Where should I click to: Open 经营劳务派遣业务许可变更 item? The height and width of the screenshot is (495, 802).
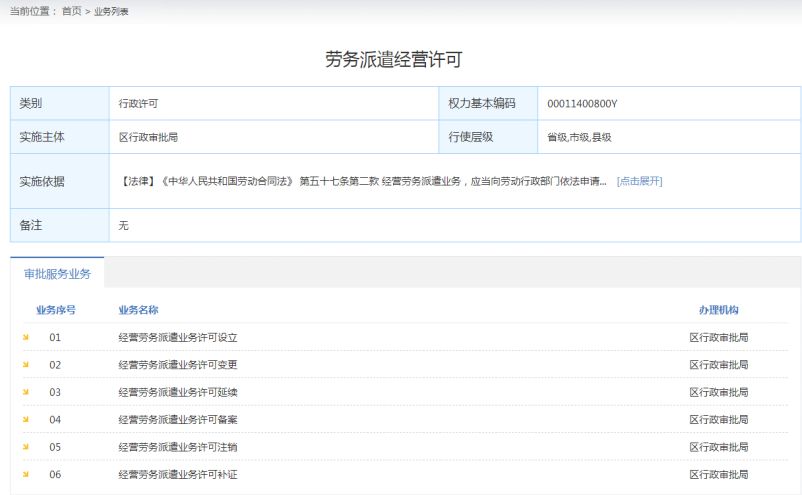177,365
